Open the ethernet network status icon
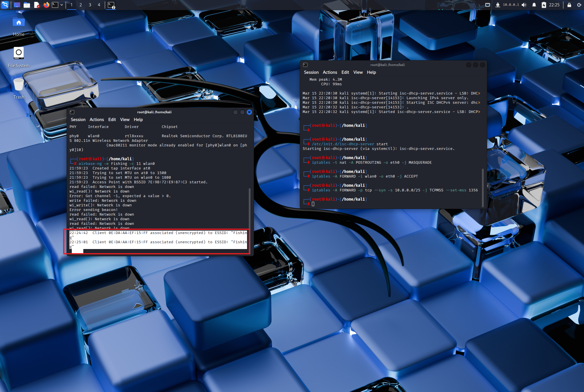Screen dimensions: 584x392 click(487, 5)
